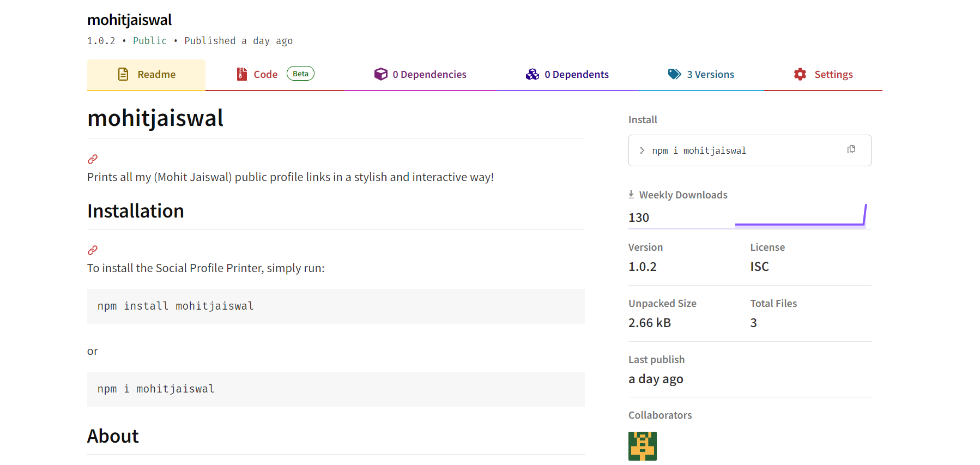
Task: Select the 'npm i mohitjaiswal' install box
Action: click(x=749, y=150)
